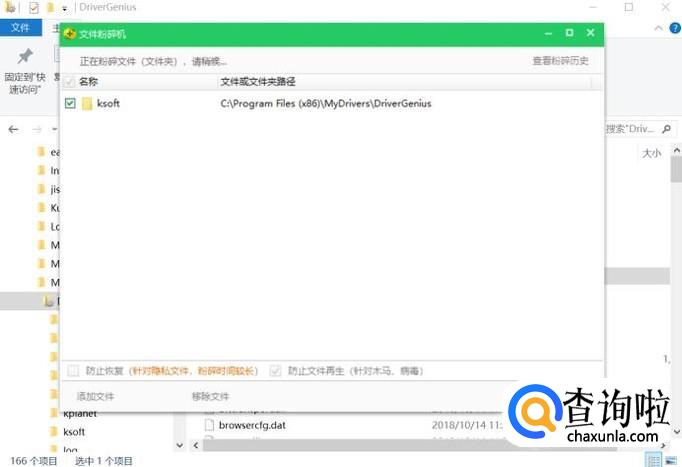Click folder icon beside ksoft in tree
Screen dimensions: 682x467
pos(54,432)
